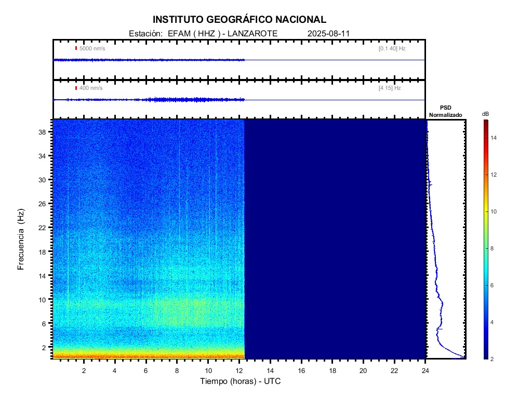Select time axis tick label 20
This screenshot has height=399, width=532.
coord(363,371)
